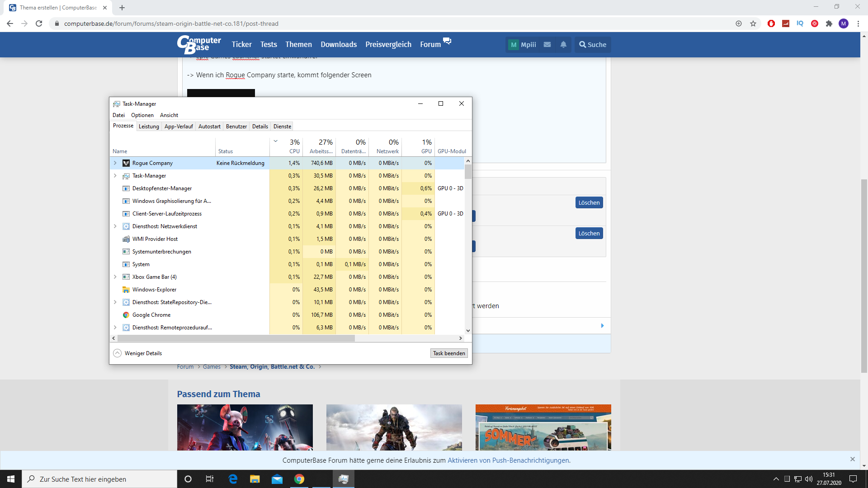Click the Windows taskbar search box

tap(99, 479)
